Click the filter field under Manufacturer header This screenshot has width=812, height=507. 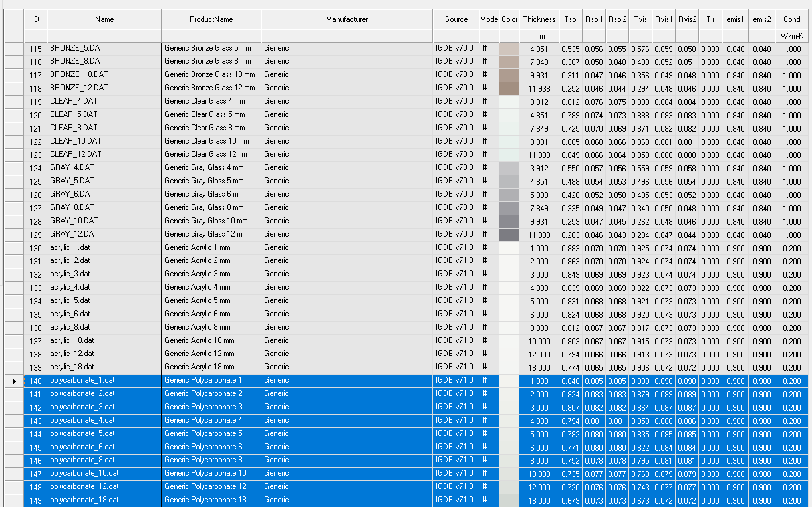347,35
